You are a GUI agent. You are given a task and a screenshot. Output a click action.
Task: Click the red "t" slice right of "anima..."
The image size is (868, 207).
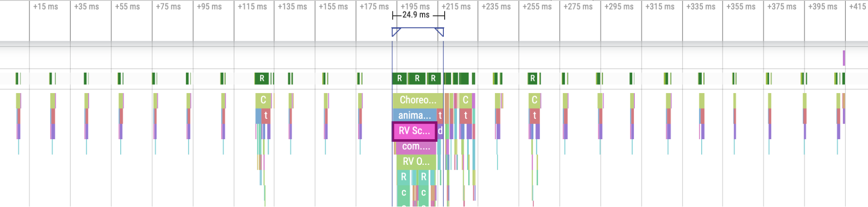coord(440,115)
